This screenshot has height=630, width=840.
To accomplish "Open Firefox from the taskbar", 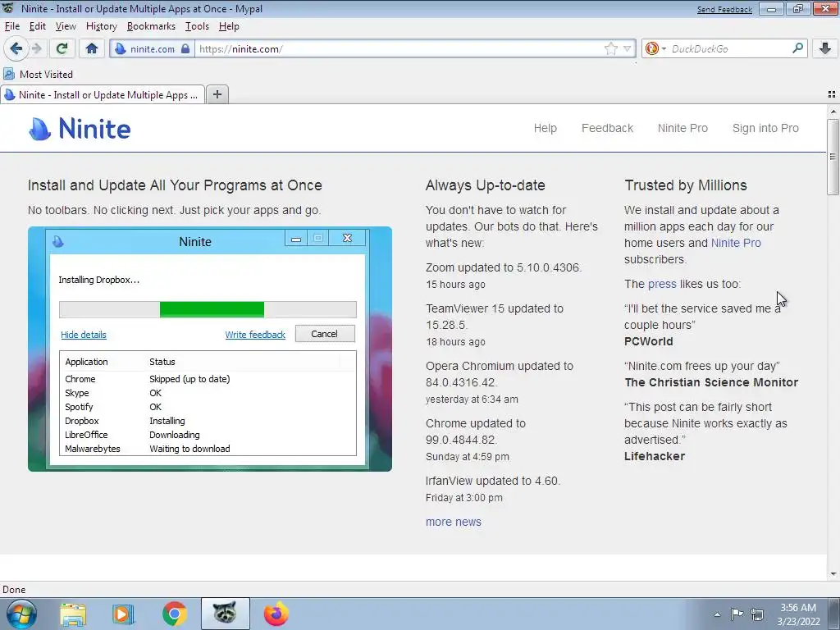I will click(276, 614).
